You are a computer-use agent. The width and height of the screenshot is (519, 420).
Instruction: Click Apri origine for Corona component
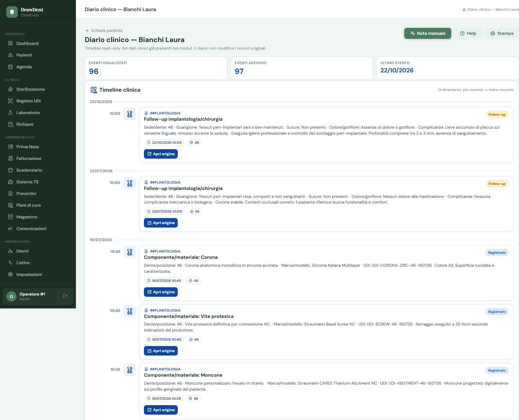click(x=161, y=292)
